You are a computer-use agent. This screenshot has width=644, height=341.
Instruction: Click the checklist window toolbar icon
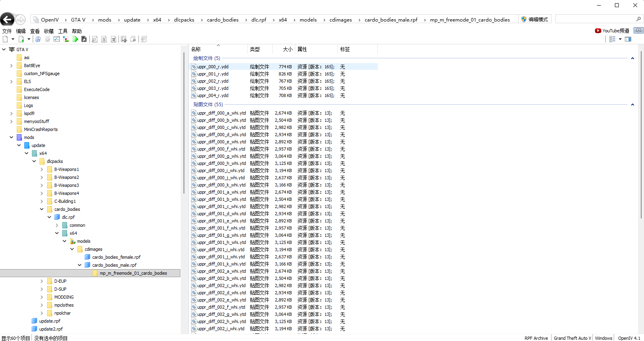click(57, 39)
